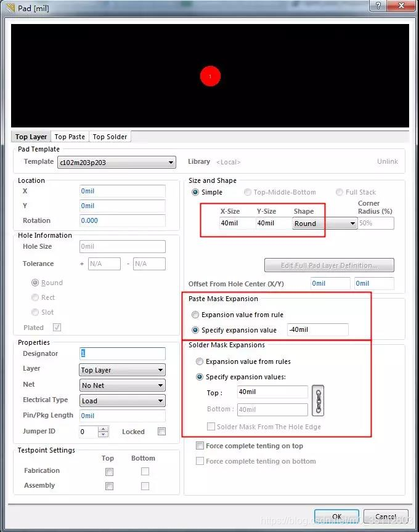
Task: Click the Unlink link
Action: [x=388, y=161]
